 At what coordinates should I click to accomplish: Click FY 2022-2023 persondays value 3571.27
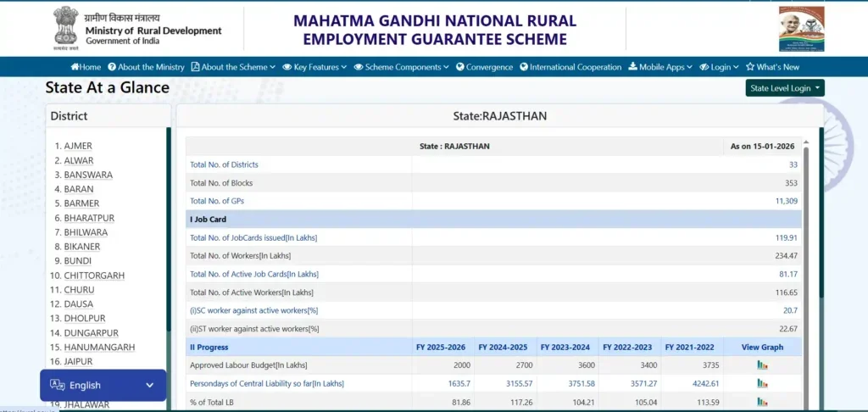coord(644,383)
